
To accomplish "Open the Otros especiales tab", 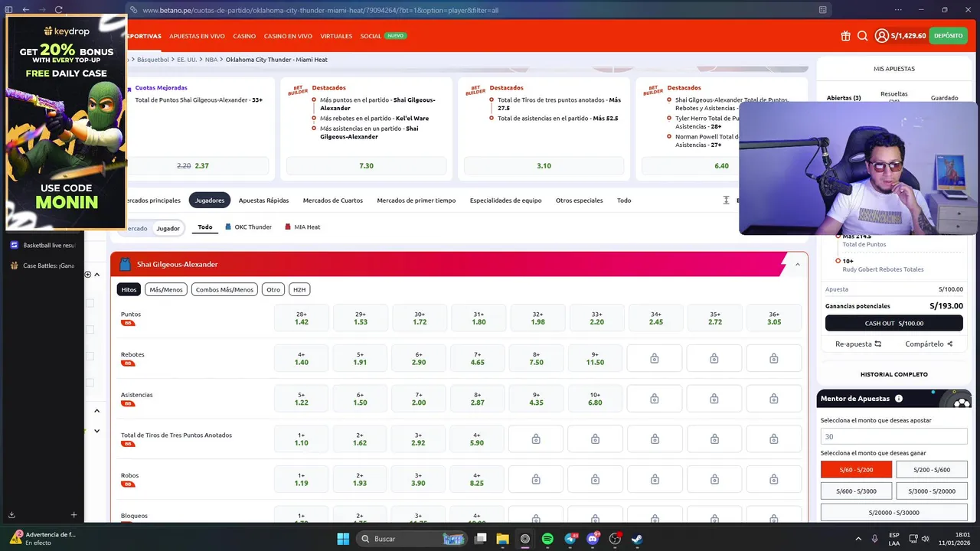I will 579,201.
